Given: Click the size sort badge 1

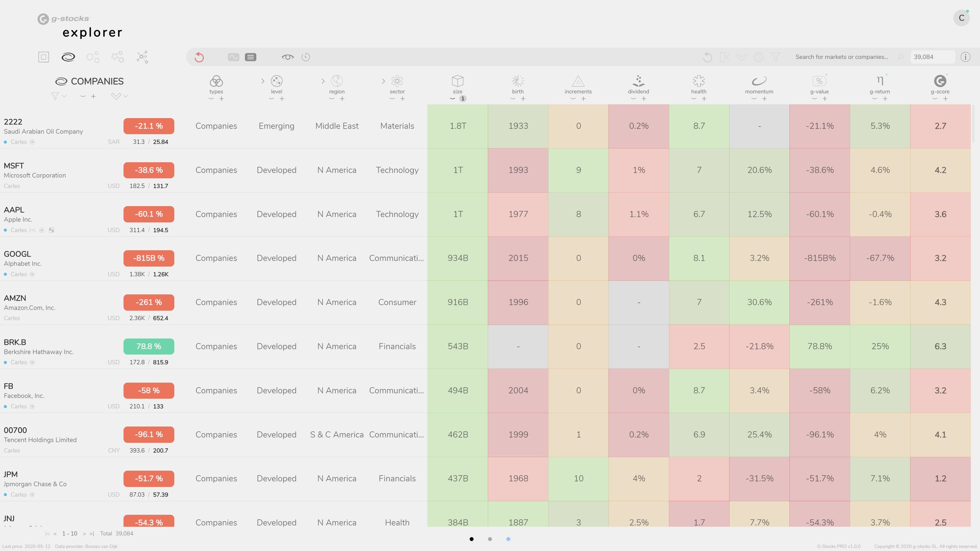Looking at the screenshot, I should coord(463,99).
